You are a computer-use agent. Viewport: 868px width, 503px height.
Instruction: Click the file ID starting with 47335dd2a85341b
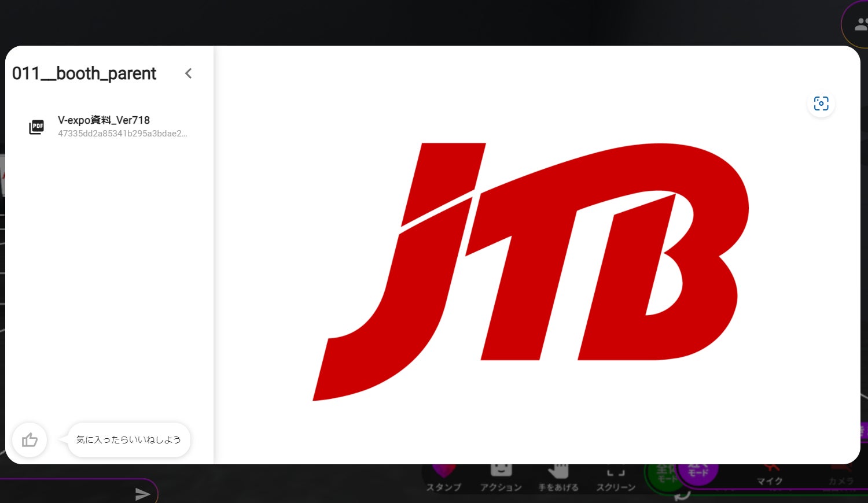pos(122,134)
